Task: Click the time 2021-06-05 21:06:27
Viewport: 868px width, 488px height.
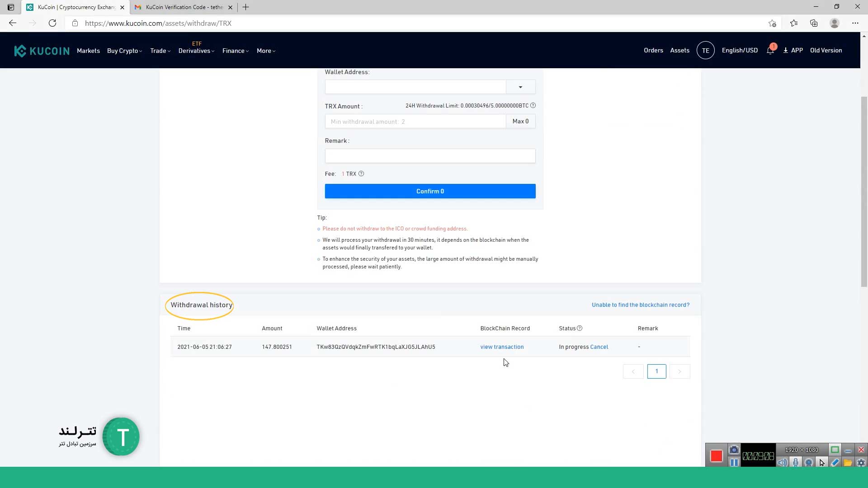Action: pos(204,347)
